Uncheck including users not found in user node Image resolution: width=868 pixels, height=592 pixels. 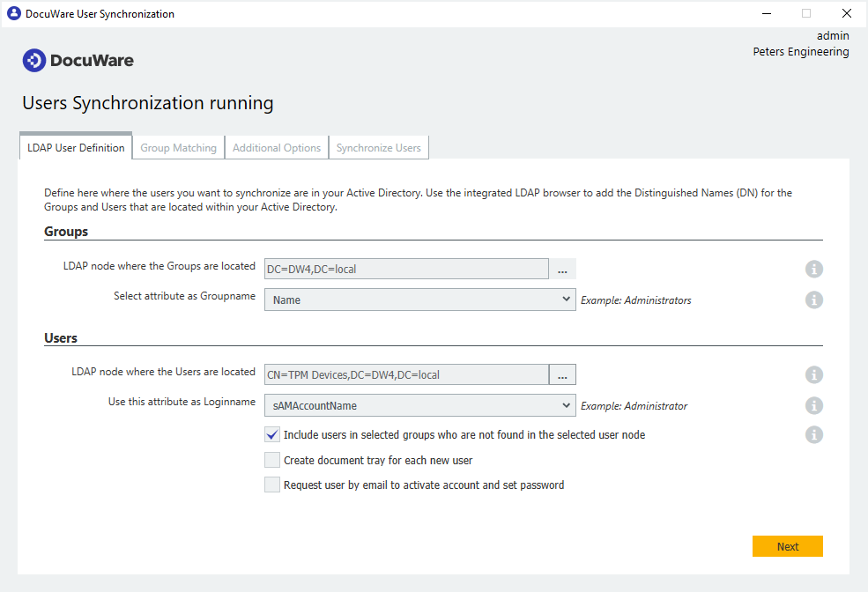click(271, 434)
